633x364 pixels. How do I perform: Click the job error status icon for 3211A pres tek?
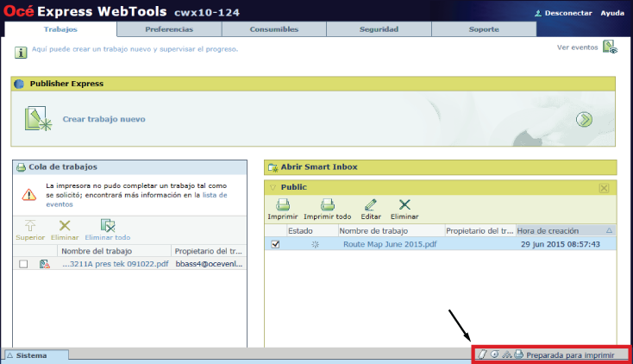[x=44, y=264]
